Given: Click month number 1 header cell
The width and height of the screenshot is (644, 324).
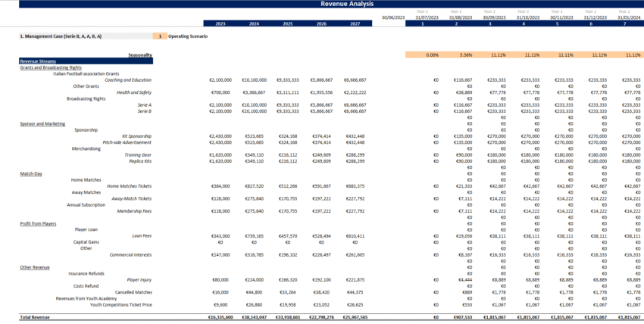Looking at the screenshot, I should pos(422,23).
